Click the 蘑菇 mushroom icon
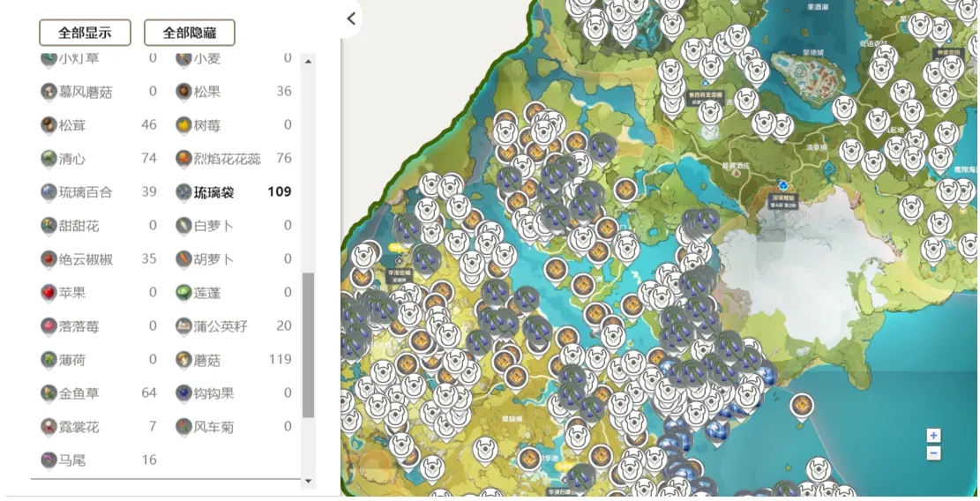This screenshot has height=501, width=980. tap(183, 360)
